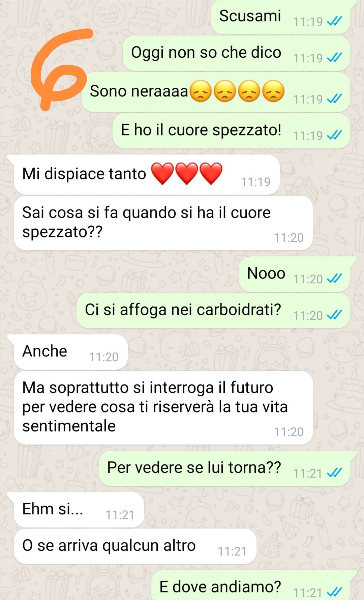Select the 'Ma soprattutto si interroga il futuro' message

163,408
